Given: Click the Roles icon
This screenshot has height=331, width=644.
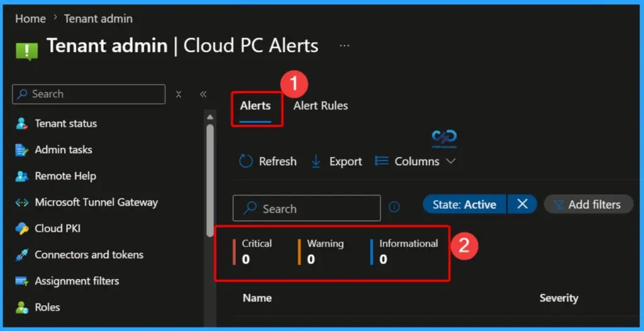Looking at the screenshot, I should (x=22, y=307).
